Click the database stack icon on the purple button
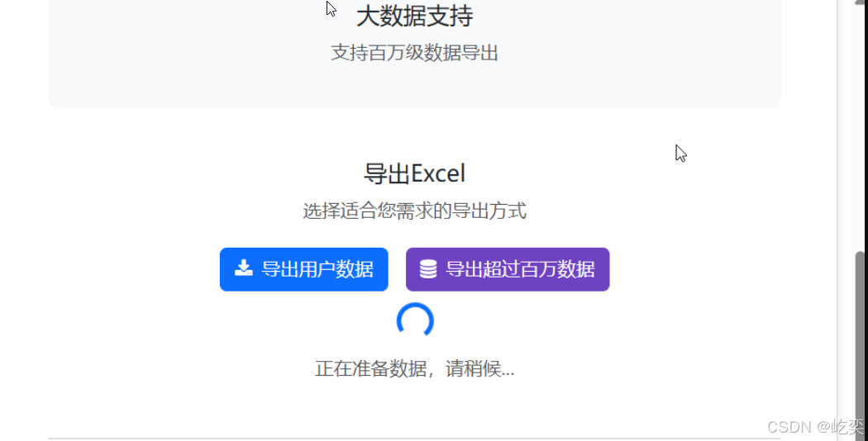868x441 pixels. pyautogui.click(x=428, y=269)
